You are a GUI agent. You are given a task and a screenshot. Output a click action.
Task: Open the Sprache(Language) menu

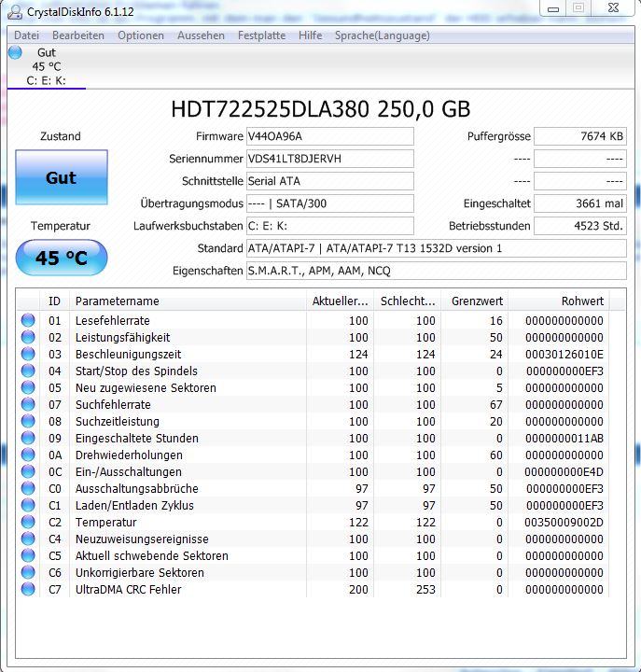[x=383, y=35]
